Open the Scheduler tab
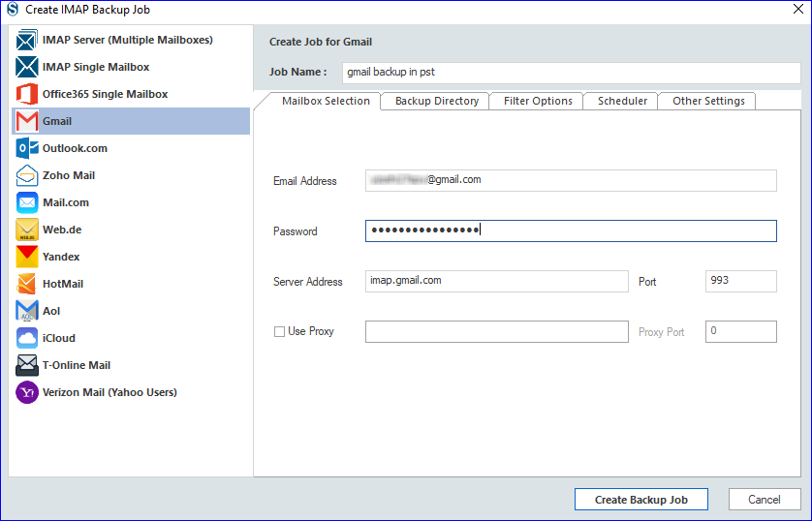The image size is (812, 521). click(622, 101)
